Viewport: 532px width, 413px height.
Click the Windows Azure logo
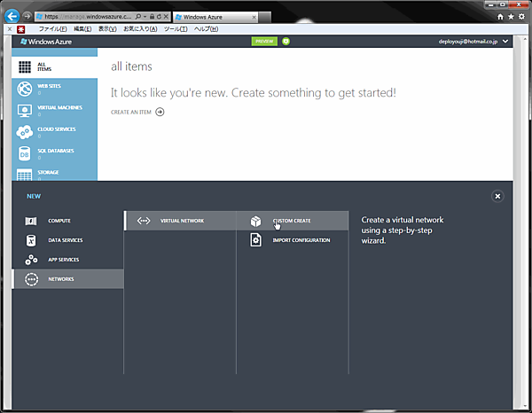(x=46, y=42)
